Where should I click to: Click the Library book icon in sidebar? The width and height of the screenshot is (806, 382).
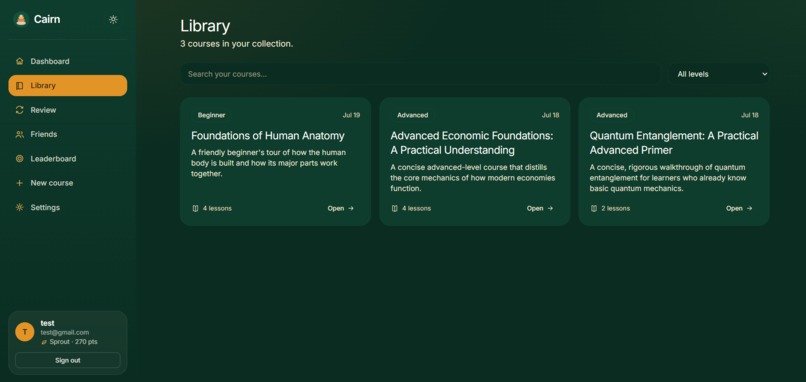click(20, 86)
